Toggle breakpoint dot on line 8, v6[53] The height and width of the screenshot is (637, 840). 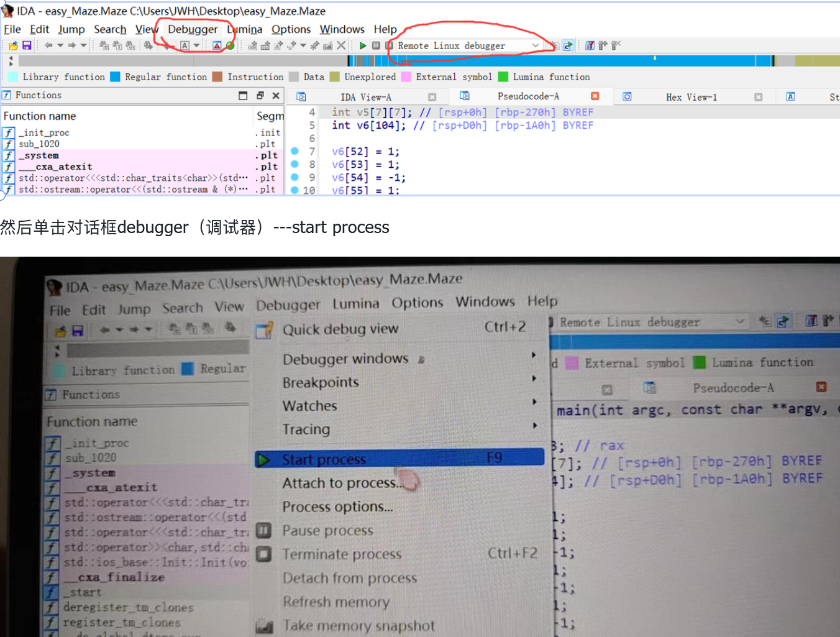[294, 164]
